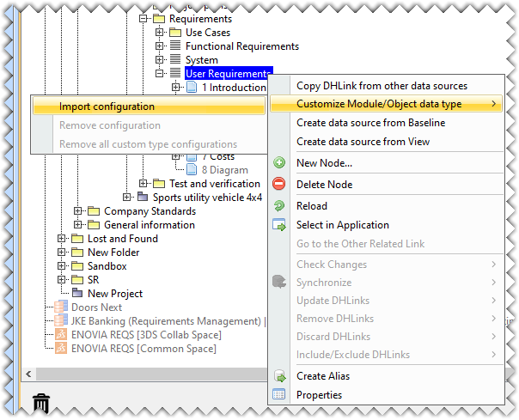Click the Company Standards folder icon
Screen dimensions: 519x420
pyautogui.click(x=94, y=210)
